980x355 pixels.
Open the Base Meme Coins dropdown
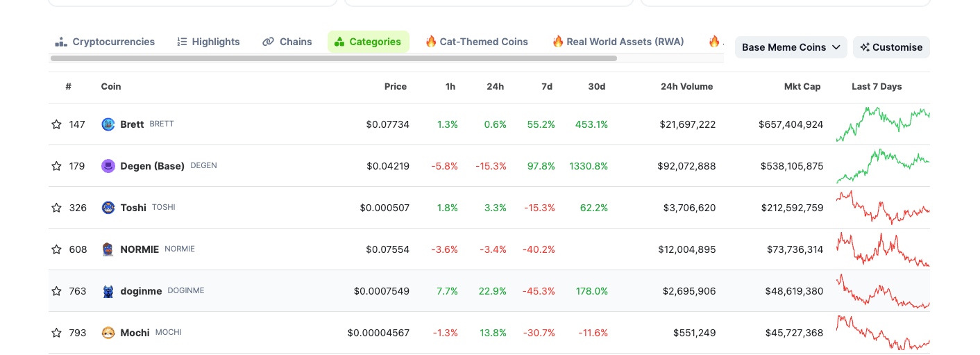[x=791, y=47]
